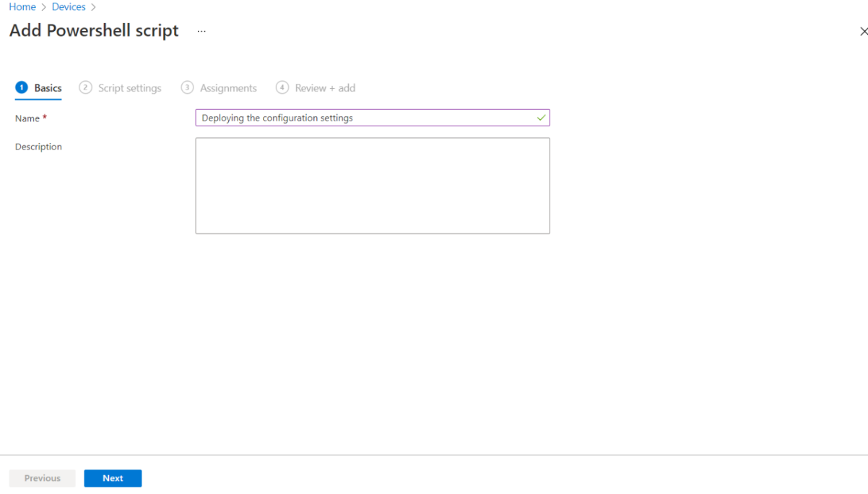
Task: Click the Next button
Action: click(x=113, y=478)
